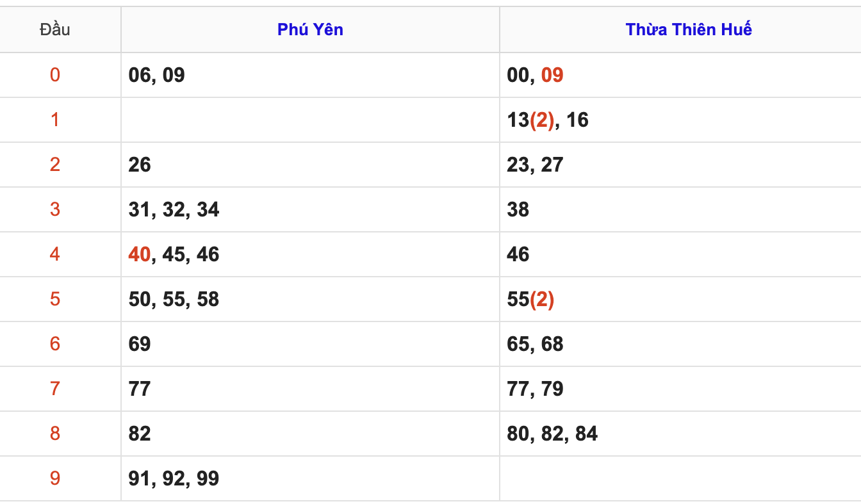861x504 pixels.
Task: Click the 26 cell in Phú Yên column
Action: (310, 165)
